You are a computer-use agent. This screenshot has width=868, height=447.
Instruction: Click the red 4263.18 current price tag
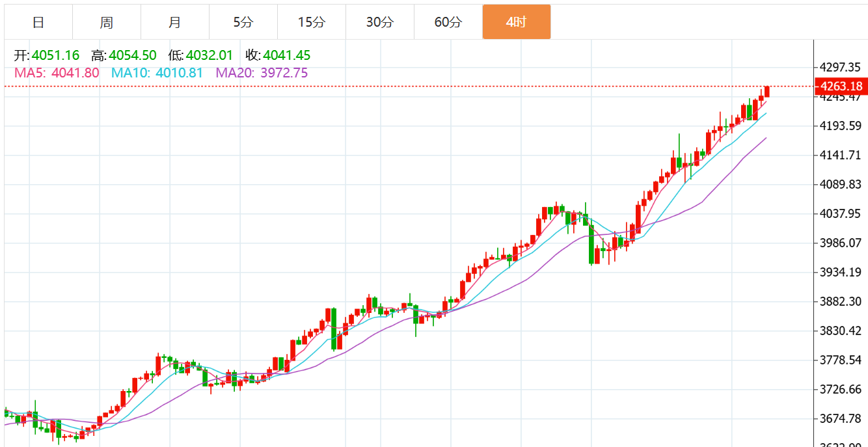841,87
